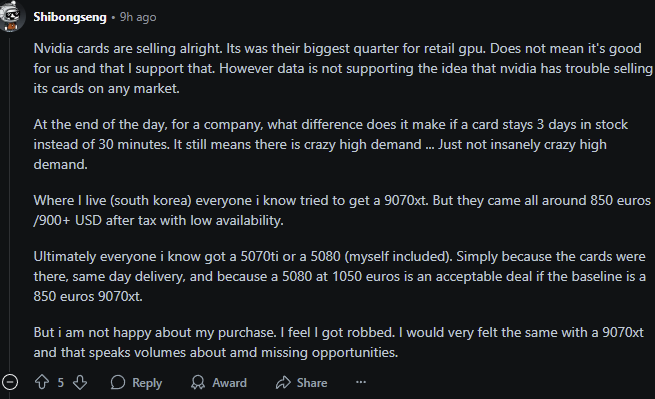Click the Reply speech bubble icon
Image resolution: width=655 pixels, height=399 pixels.
pyautogui.click(x=118, y=382)
